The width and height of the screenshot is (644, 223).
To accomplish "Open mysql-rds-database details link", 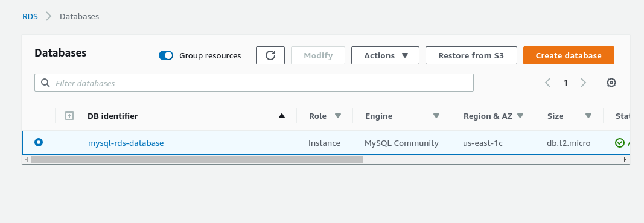I will (x=126, y=143).
